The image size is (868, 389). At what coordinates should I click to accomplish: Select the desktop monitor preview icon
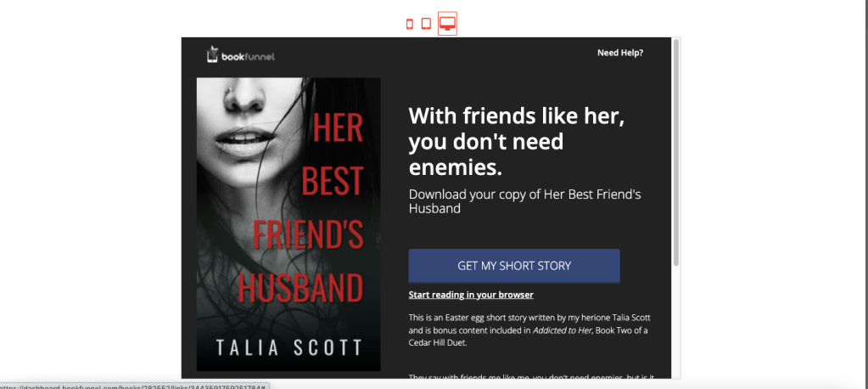447,23
